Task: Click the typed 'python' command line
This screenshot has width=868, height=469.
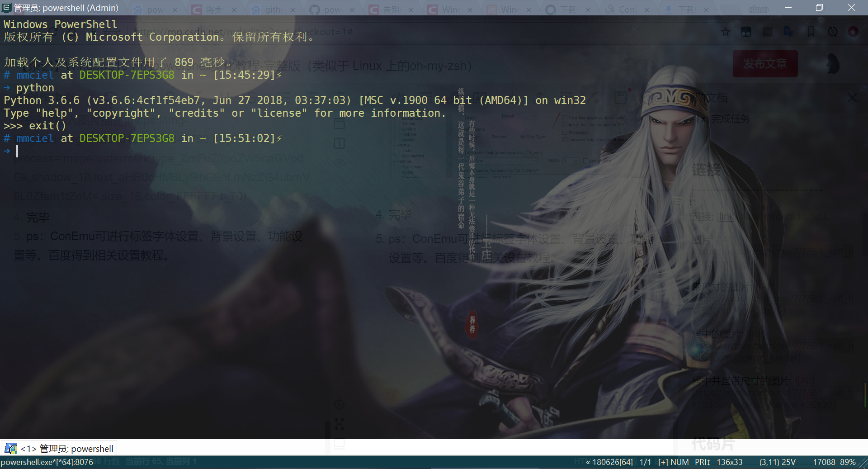Action: [x=35, y=88]
